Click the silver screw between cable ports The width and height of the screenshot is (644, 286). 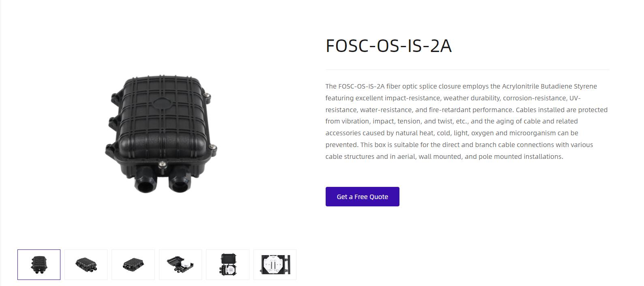[x=162, y=164]
